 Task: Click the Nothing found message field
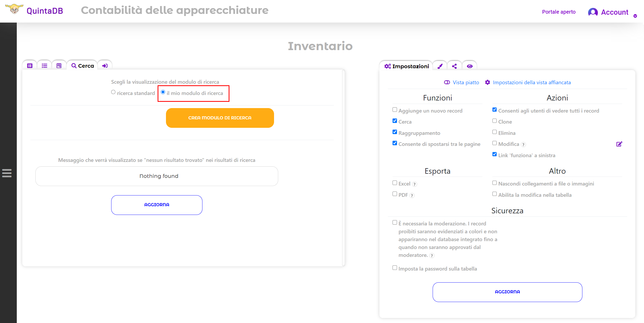coord(157,176)
